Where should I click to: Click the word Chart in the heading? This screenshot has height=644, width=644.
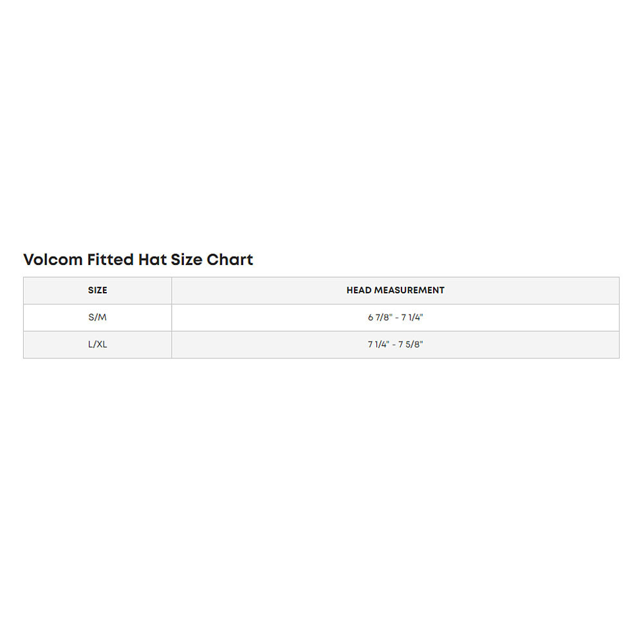pyautogui.click(x=230, y=259)
